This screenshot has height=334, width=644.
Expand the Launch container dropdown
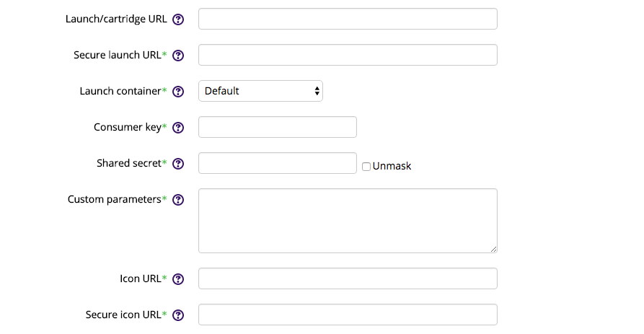click(x=260, y=91)
